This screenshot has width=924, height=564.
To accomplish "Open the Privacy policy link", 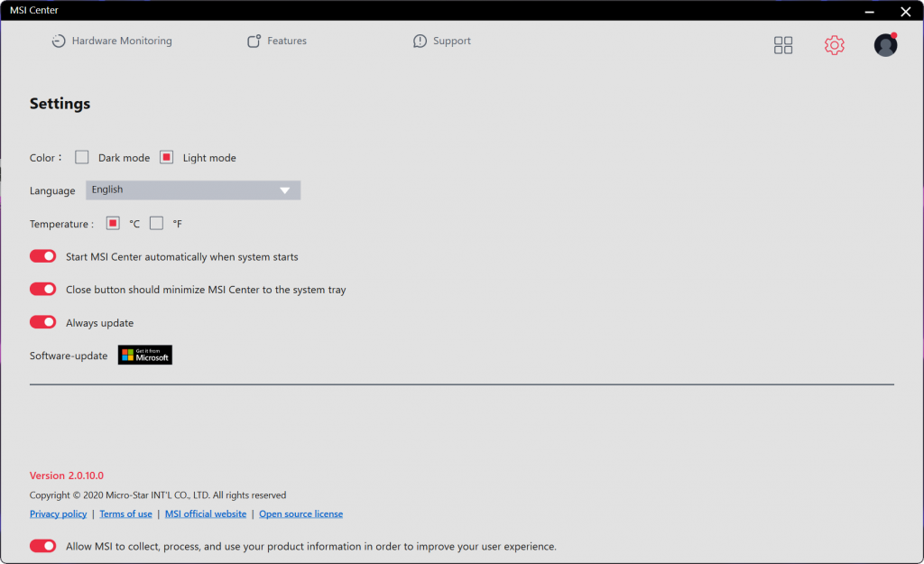I will pyautogui.click(x=59, y=514).
